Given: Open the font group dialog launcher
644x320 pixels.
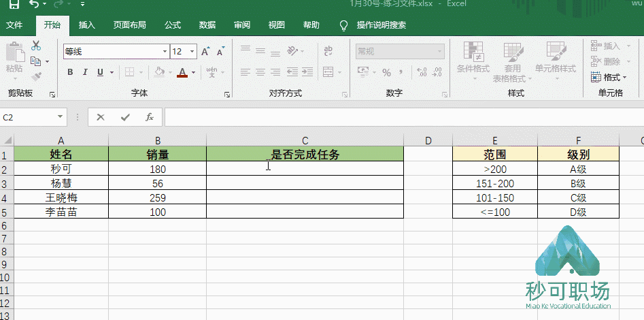Looking at the screenshot, I should click(x=227, y=95).
